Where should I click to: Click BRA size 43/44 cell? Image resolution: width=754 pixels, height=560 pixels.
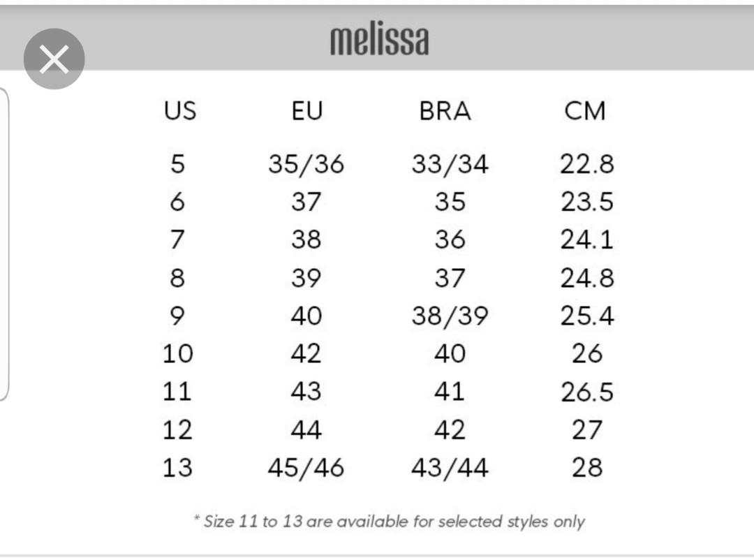(x=450, y=468)
